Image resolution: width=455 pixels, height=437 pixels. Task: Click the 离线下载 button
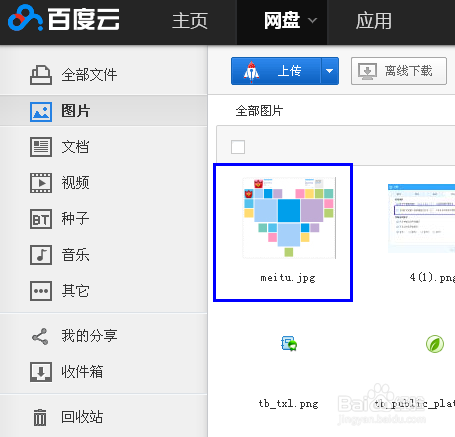point(399,71)
